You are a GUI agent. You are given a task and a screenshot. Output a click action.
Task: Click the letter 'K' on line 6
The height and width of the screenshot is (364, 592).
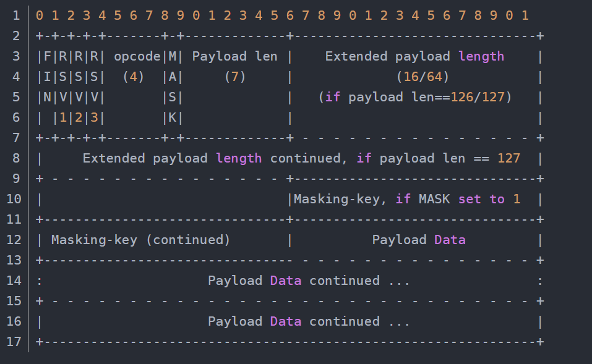click(172, 117)
